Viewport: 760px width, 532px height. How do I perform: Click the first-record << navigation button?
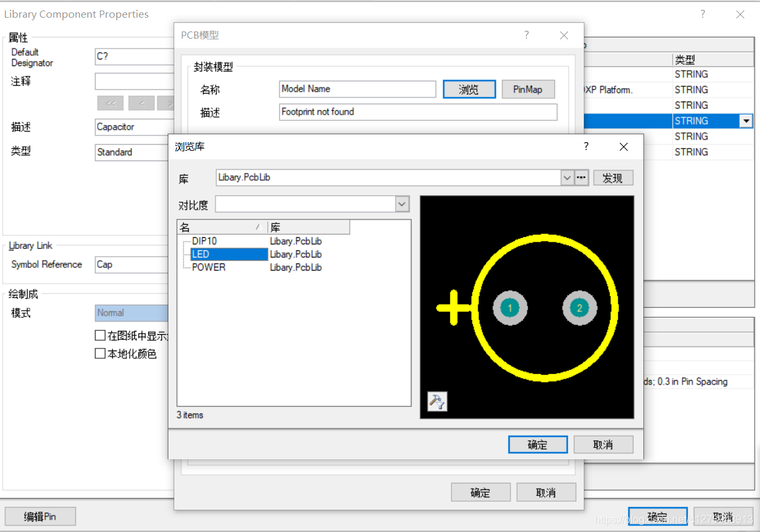(x=110, y=104)
